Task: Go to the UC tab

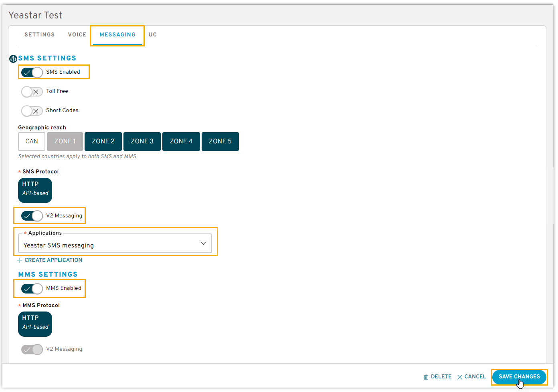Action: [x=152, y=35]
